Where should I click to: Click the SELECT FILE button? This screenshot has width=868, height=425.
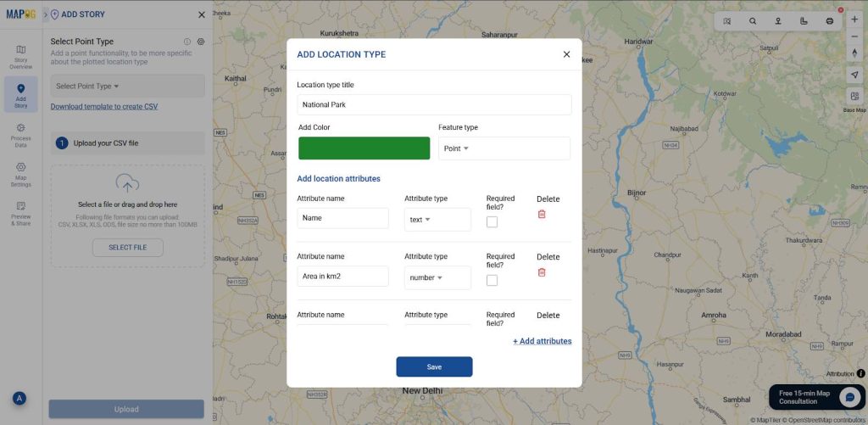(x=128, y=248)
